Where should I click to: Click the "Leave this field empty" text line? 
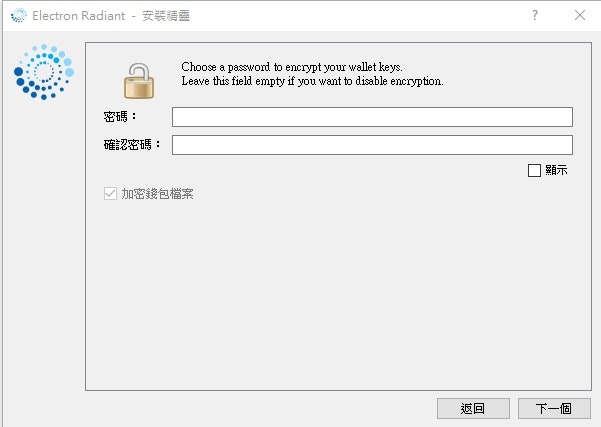312,81
